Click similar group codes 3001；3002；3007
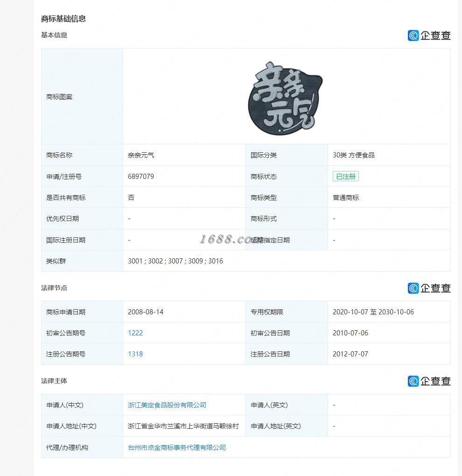 [155, 261]
